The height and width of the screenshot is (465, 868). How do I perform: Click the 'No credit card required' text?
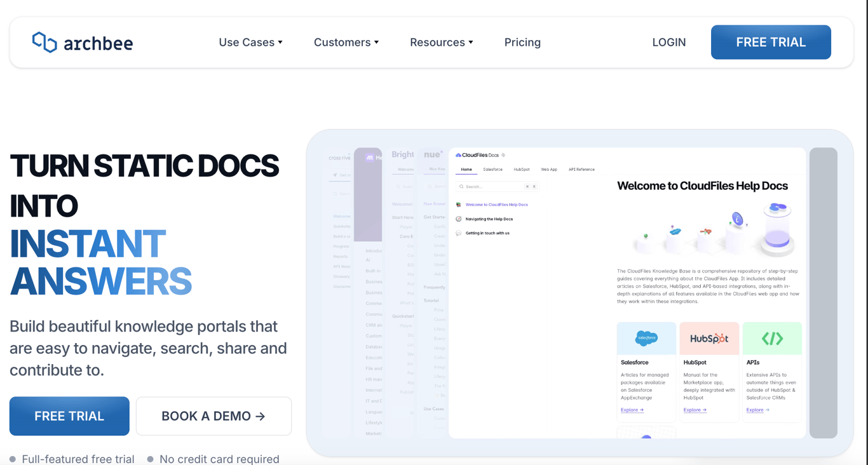tap(219, 459)
